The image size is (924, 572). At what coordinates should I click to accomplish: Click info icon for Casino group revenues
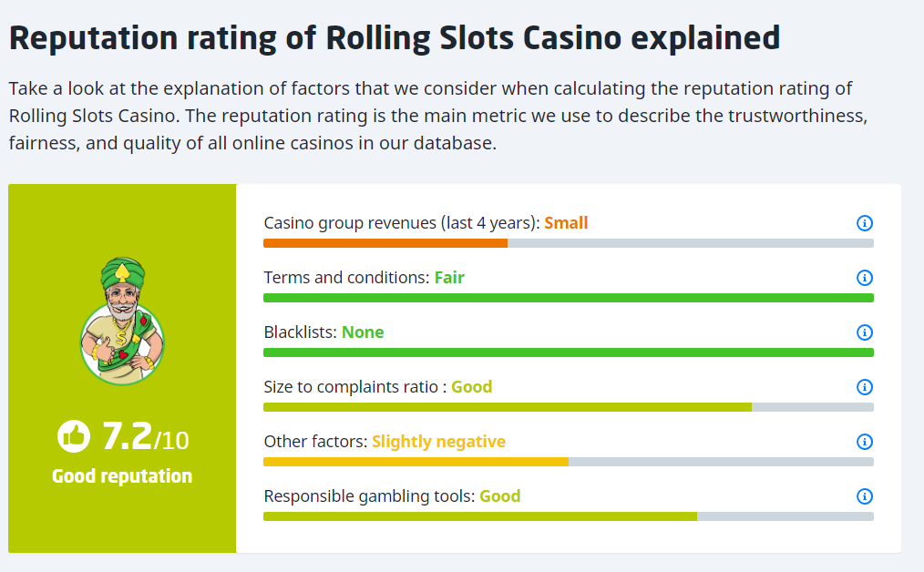point(865,223)
